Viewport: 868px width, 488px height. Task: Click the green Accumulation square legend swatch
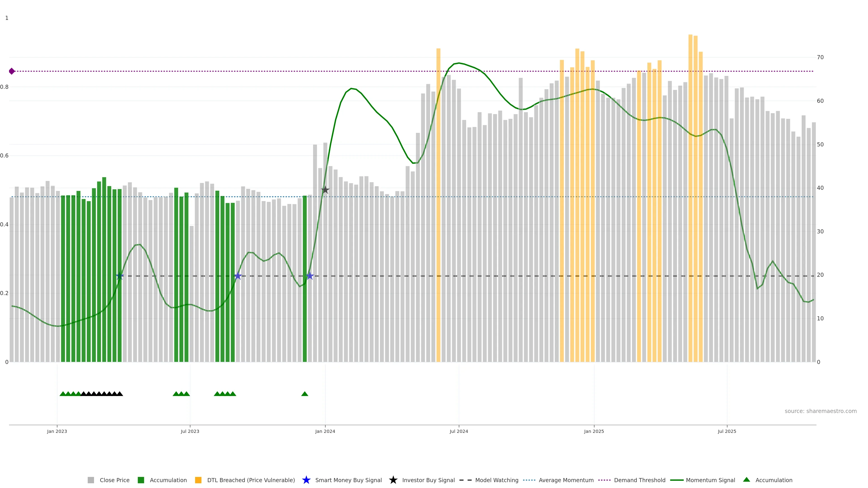click(x=141, y=480)
